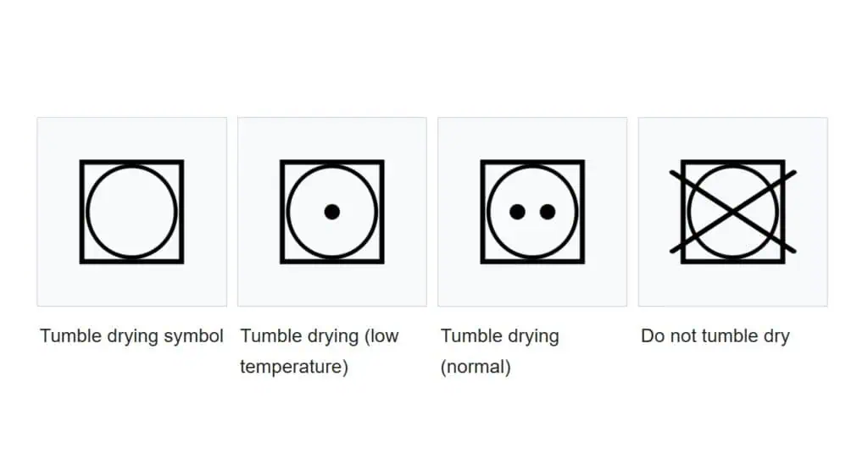
Task: Click the word "temperature)" under second tile
Action: (294, 367)
